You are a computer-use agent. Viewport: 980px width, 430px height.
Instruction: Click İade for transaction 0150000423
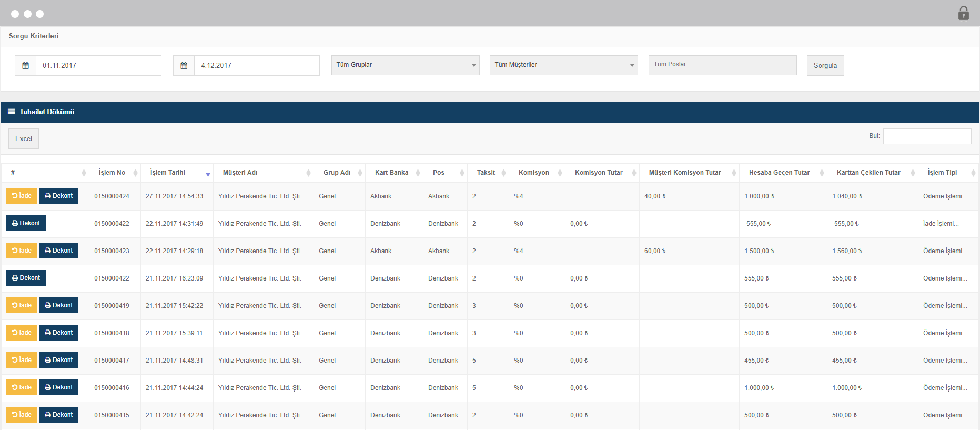[22, 251]
